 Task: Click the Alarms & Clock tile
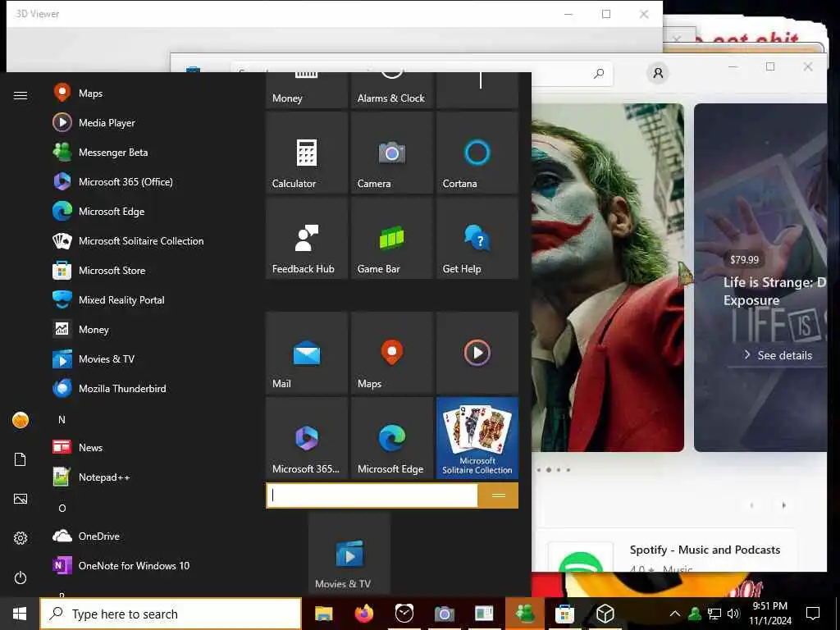pyautogui.click(x=391, y=90)
